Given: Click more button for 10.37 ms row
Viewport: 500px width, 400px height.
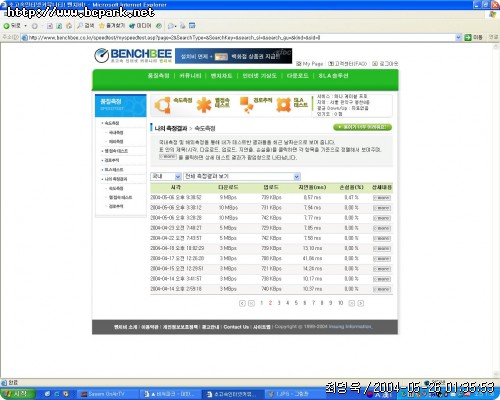Looking at the screenshot, I should tap(382, 289).
